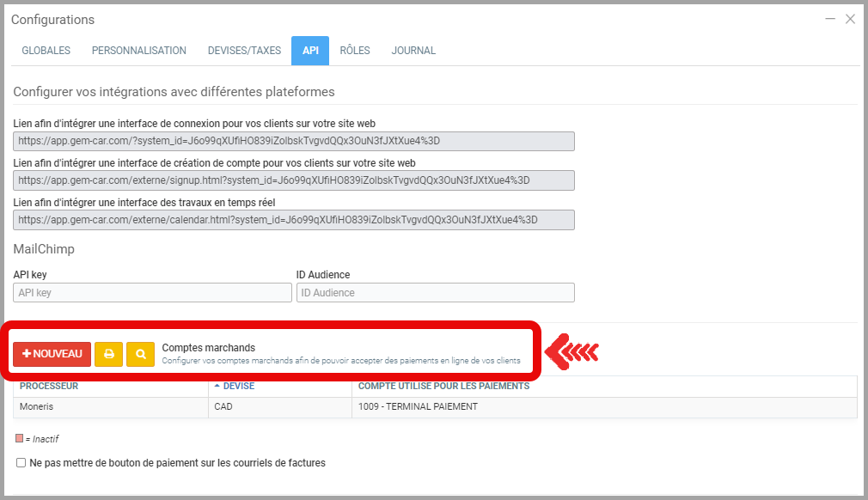The image size is (868, 500).
Task: Click the MailChimp API key field
Action: click(x=152, y=293)
